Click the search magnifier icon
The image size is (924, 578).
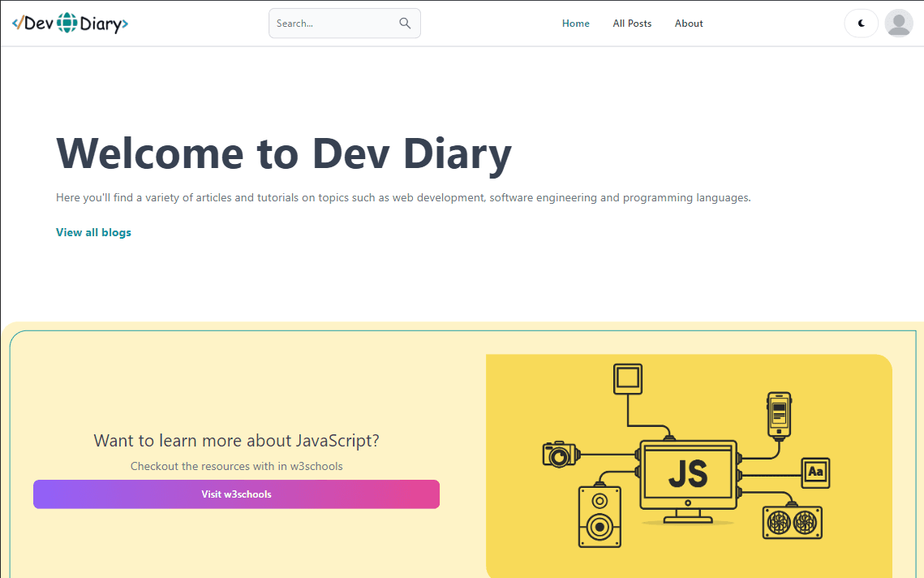(404, 23)
